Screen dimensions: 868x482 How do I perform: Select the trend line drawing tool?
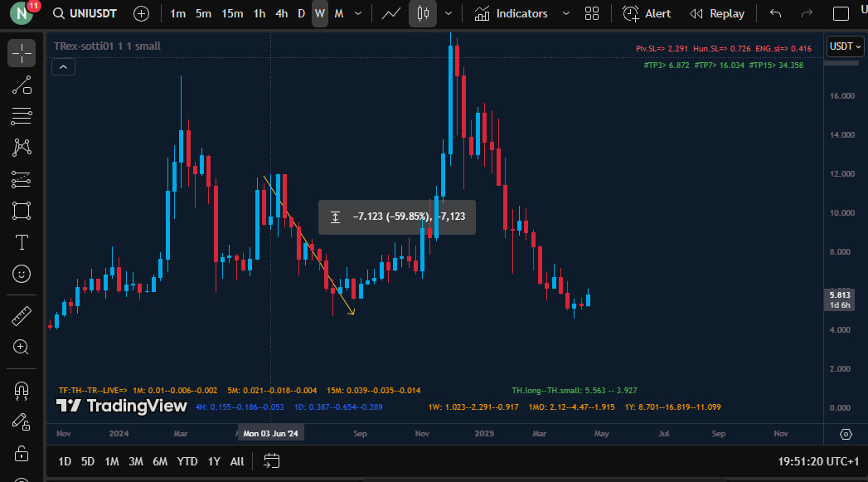click(22, 85)
